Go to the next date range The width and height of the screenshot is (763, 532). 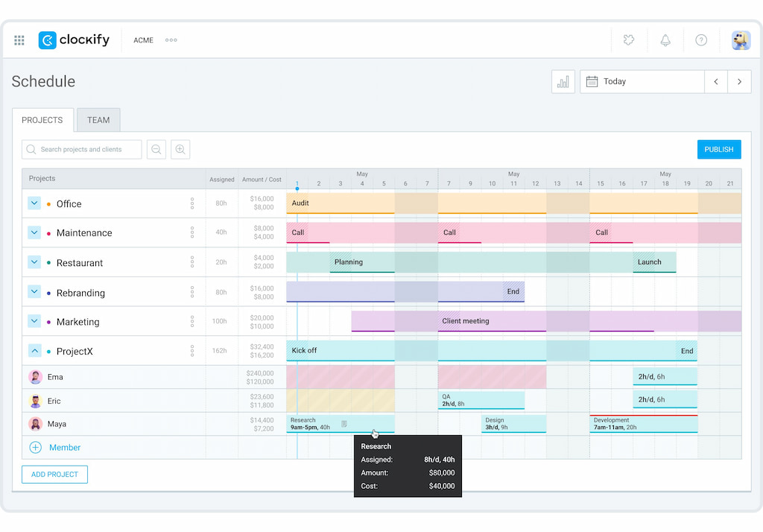739,82
